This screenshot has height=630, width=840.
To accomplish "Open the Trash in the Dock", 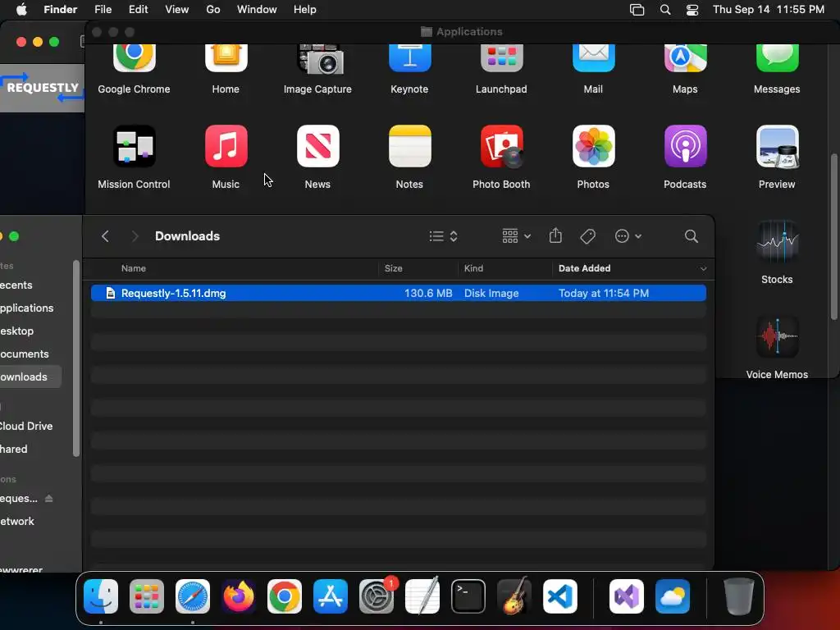I will tap(739, 596).
